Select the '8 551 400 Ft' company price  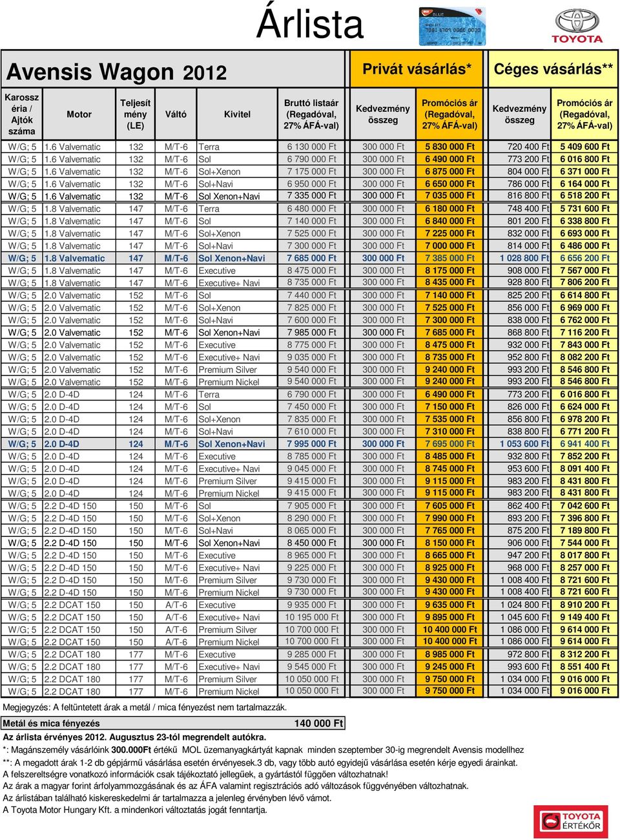pos(584,666)
